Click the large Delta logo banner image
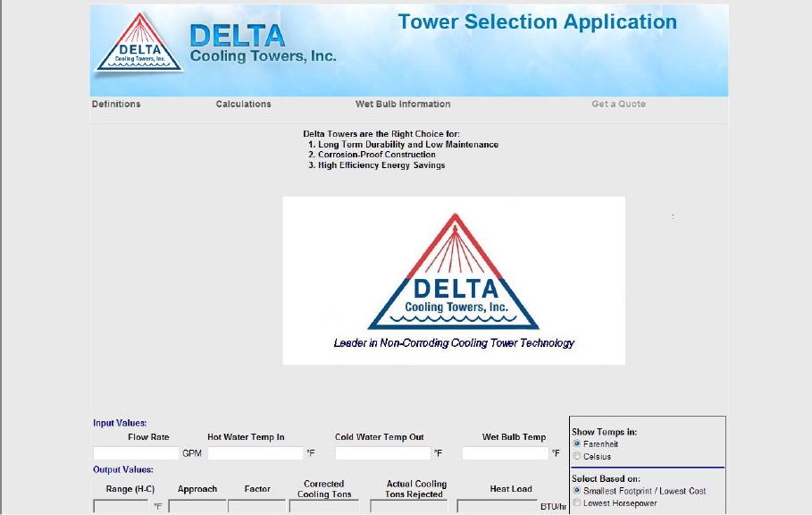 (454, 280)
